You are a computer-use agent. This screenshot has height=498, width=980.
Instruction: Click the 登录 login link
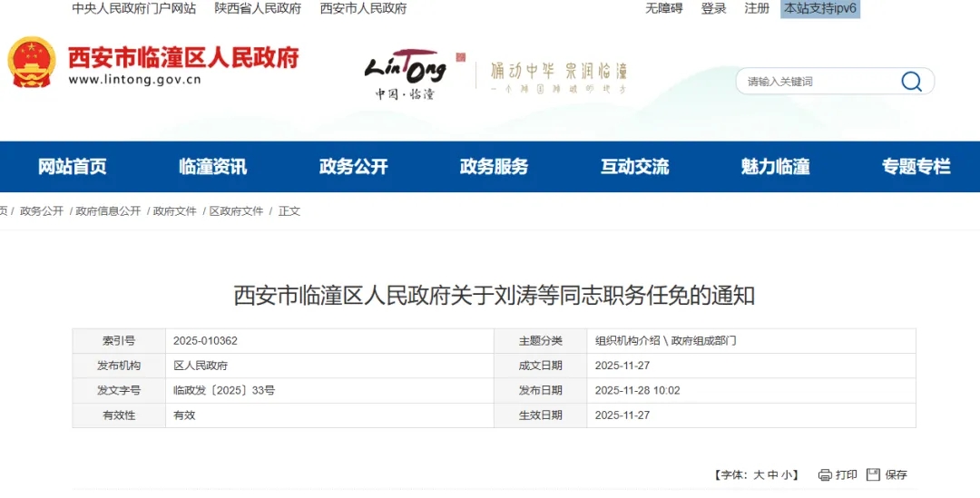(x=713, y=8)
